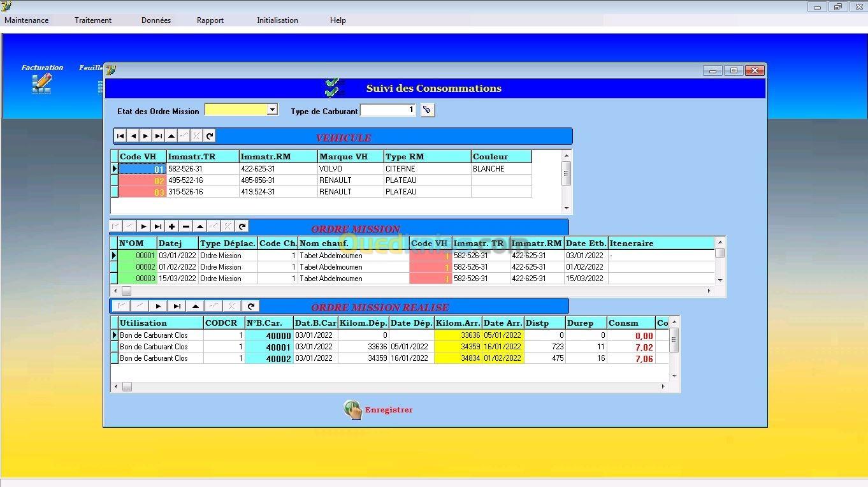868x487 pixels.
Task: Select fuel voucher number 40000
Action: 269,335
